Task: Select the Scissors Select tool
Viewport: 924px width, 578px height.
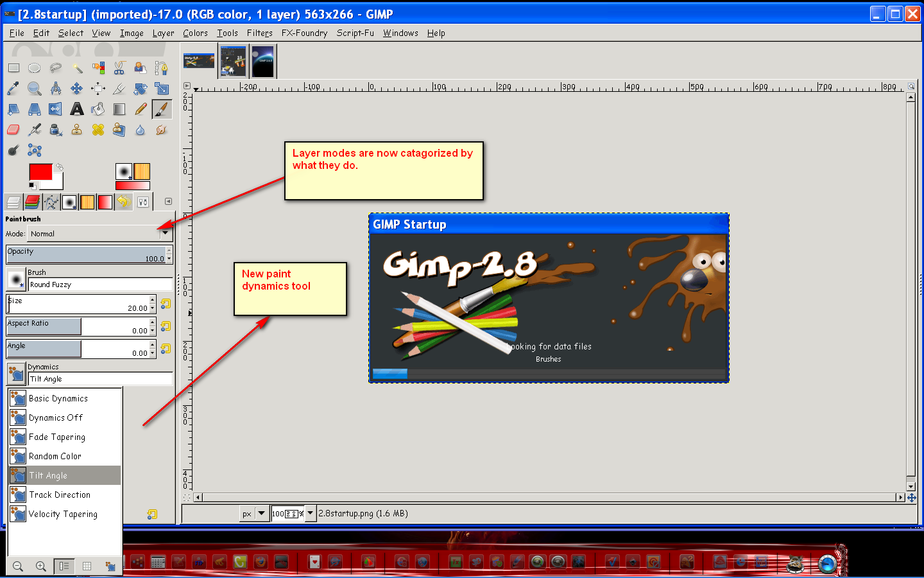Action: (119, 67)
